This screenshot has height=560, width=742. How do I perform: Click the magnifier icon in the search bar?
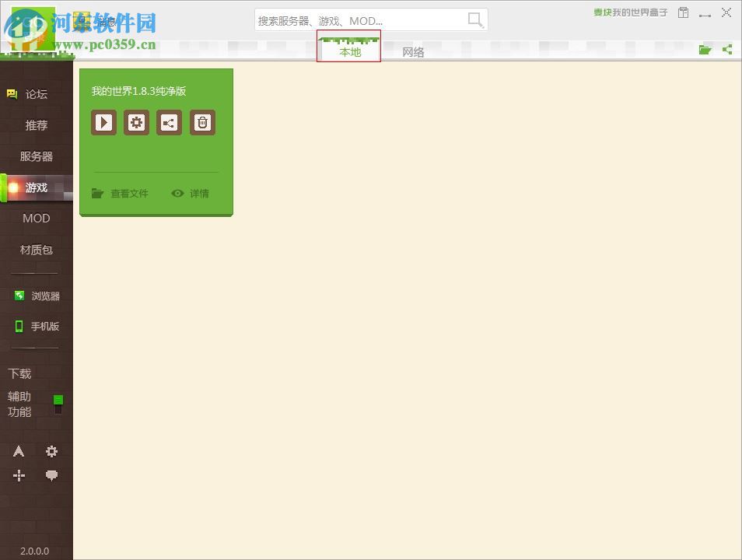click(474, 19)
